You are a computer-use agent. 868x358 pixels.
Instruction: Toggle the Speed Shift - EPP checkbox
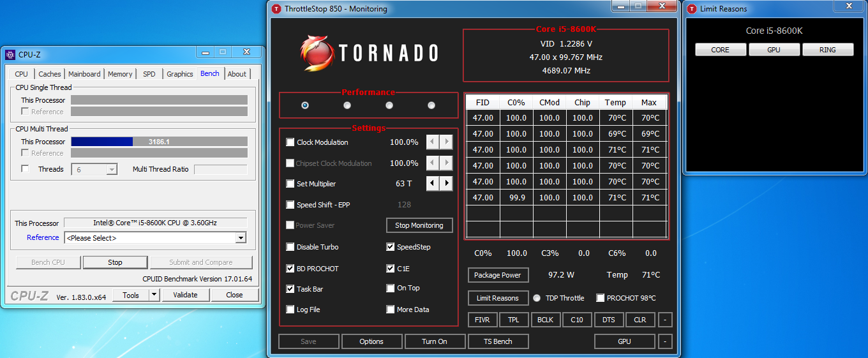tap(290, 205)
